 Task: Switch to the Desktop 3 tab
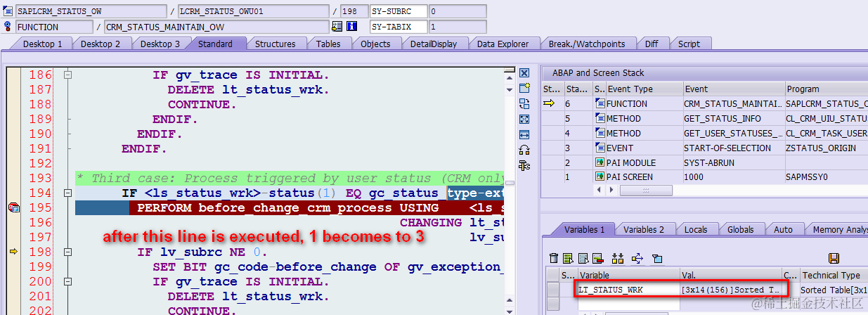tap(160, 44)
